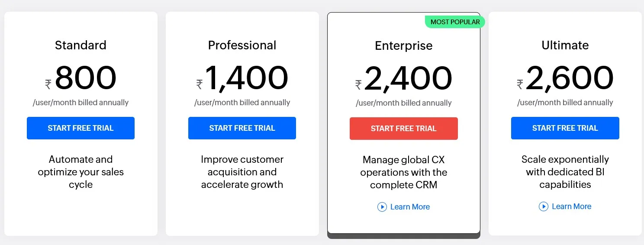644x245 pixels.
Task: Click the rupee symbol beside the 800 price
Action: (x=48, y=84)
